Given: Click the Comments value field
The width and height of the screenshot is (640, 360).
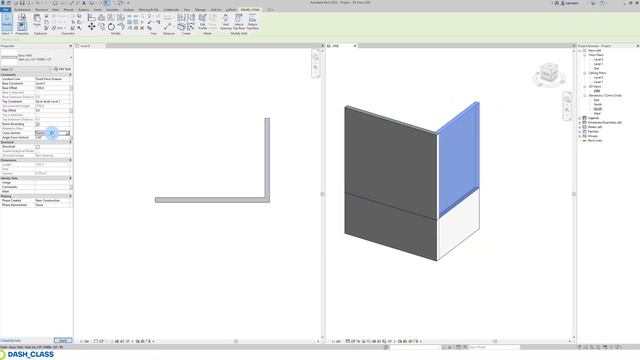Looking at the screenshot, I should click(x=52, y=187).
